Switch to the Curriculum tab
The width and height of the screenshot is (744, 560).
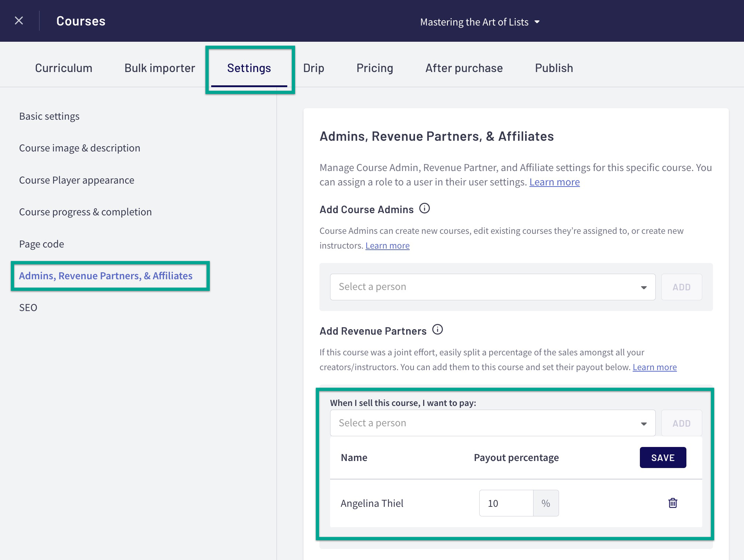click(x=63, y=68)
